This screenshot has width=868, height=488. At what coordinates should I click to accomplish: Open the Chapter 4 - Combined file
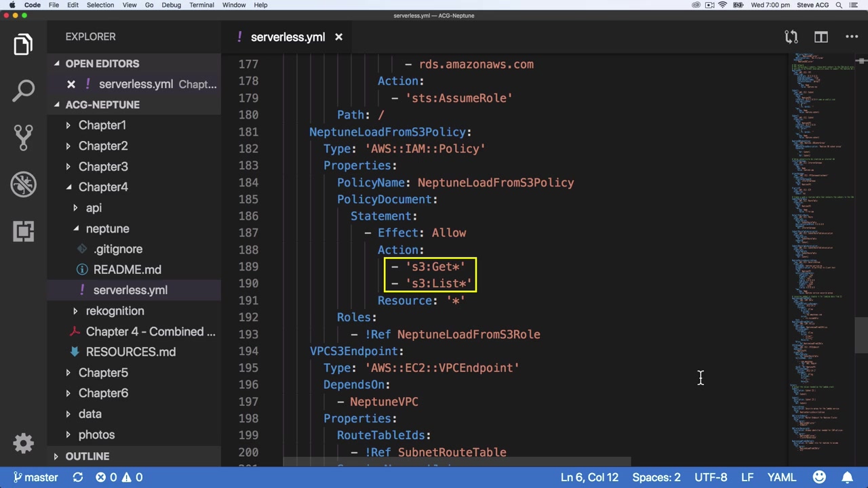[x=151, y=331]
